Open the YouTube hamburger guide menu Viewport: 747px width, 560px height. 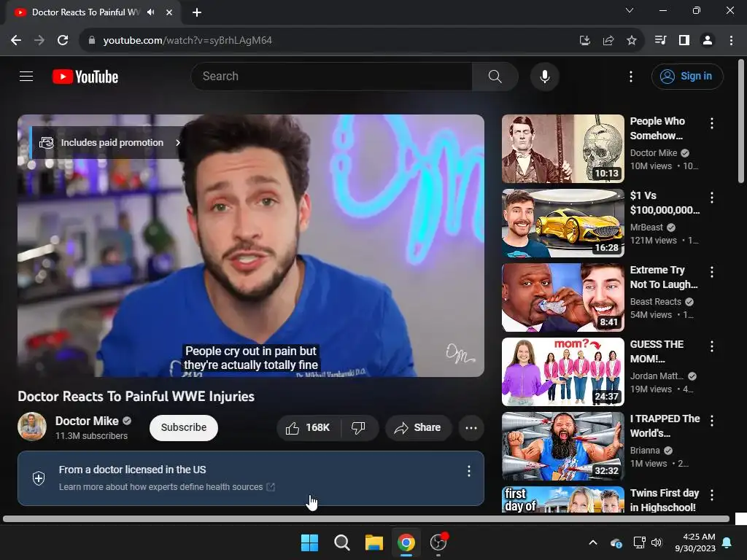[26, 76]
